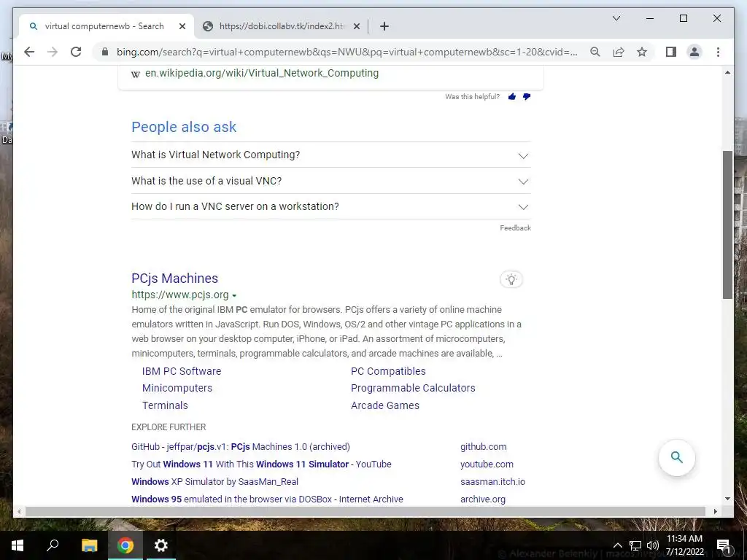
Task: Click the horizontal scrollbar right arrow
Action: pos(715,511)
